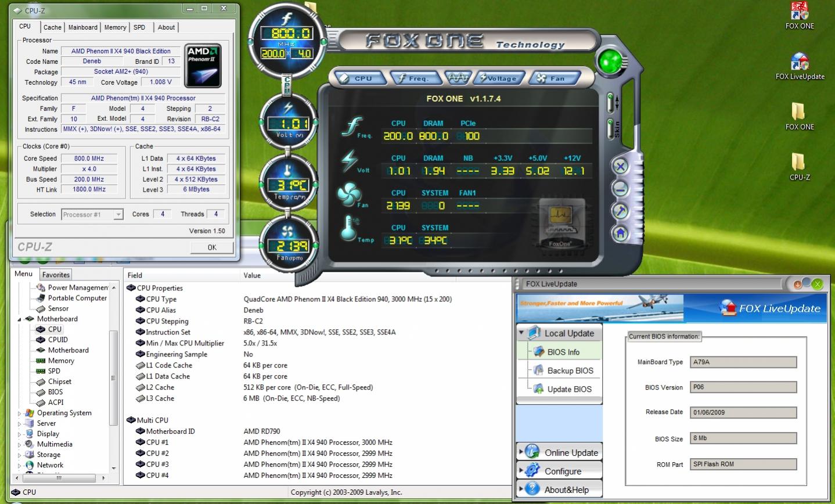Image resolution: width=835 pixels, height=504 pixels.
Task: Toggle the up/down arrows switch above Skin
Action: [611, 103]
